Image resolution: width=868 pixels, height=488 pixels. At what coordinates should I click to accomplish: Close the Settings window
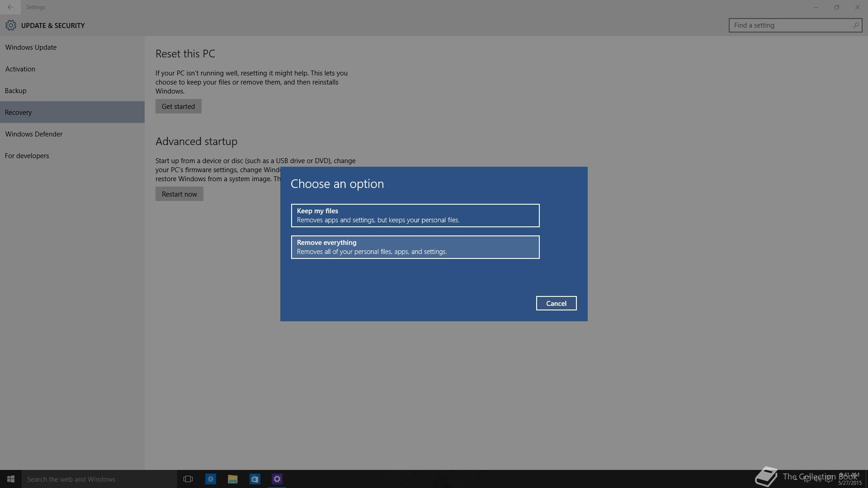pos(858,7)
